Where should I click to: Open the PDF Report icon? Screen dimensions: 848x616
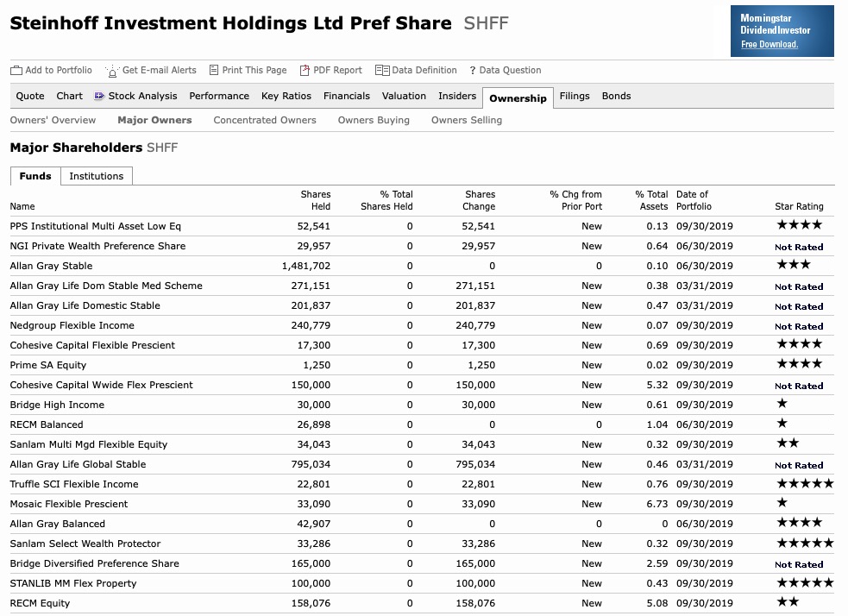click(302, 70)
